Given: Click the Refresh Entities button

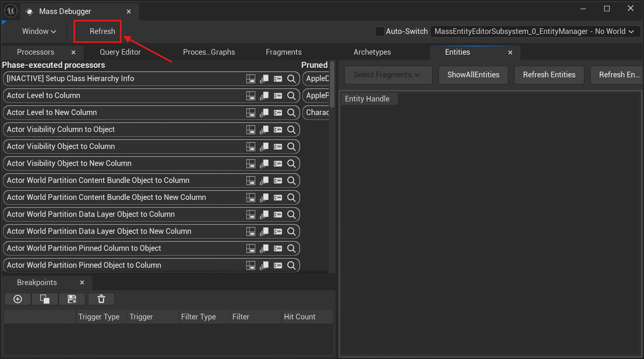Looking at the screenshot, I should click(549, 75).
